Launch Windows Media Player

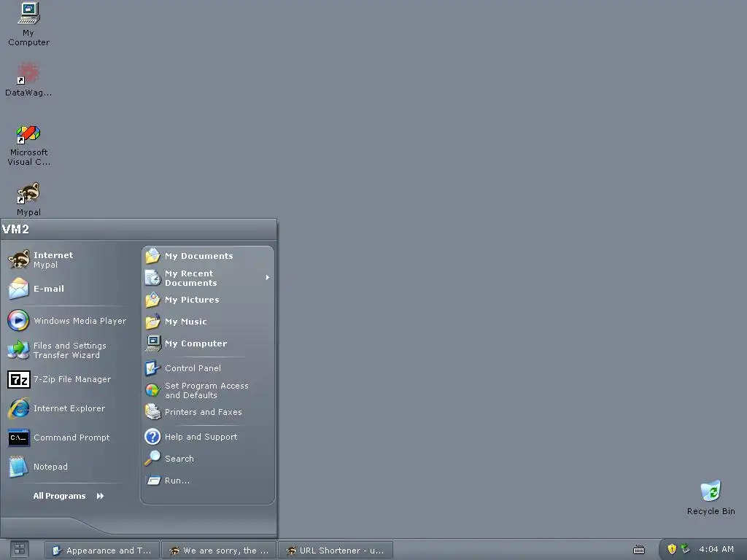click(66, 321)
